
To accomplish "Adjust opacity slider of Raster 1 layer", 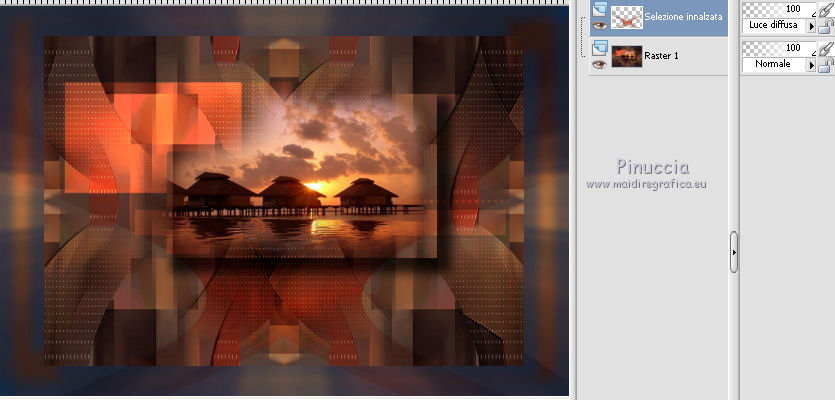I will (x=779, y=48).
